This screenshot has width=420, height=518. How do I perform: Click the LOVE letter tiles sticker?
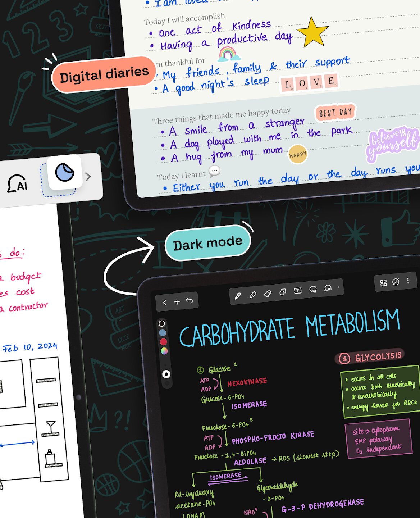309,83
